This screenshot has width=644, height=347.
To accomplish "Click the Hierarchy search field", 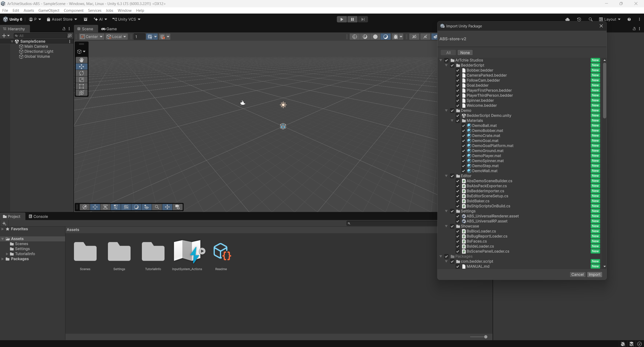I will 41,36.
